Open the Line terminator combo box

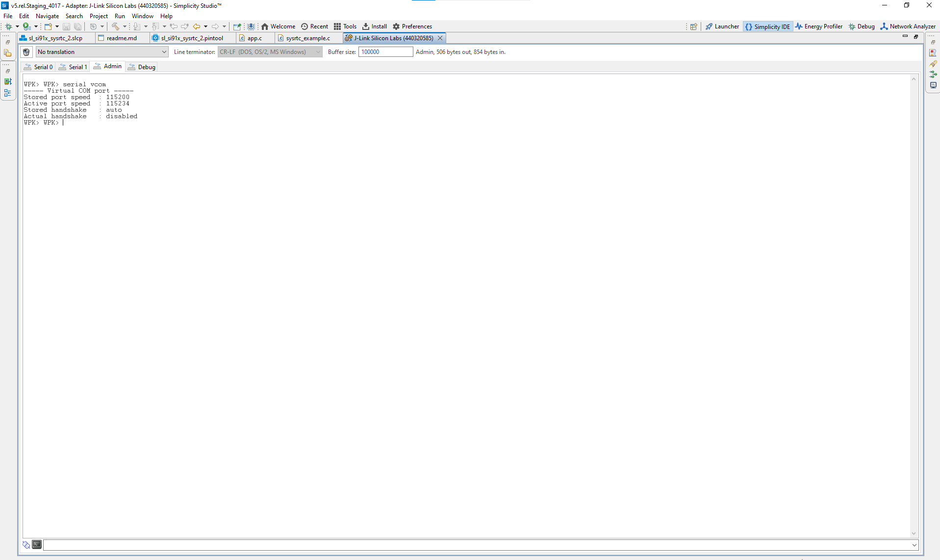(x=270, y=52)
